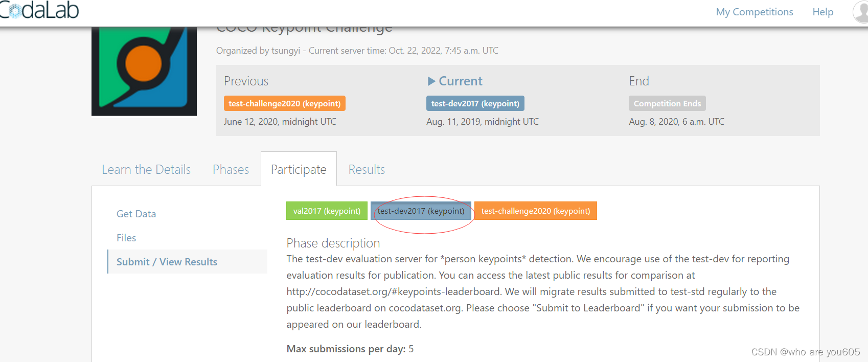Screen dimensions: 868x362
Task: Open Files in sidebar
Action: tap(126, 238)
